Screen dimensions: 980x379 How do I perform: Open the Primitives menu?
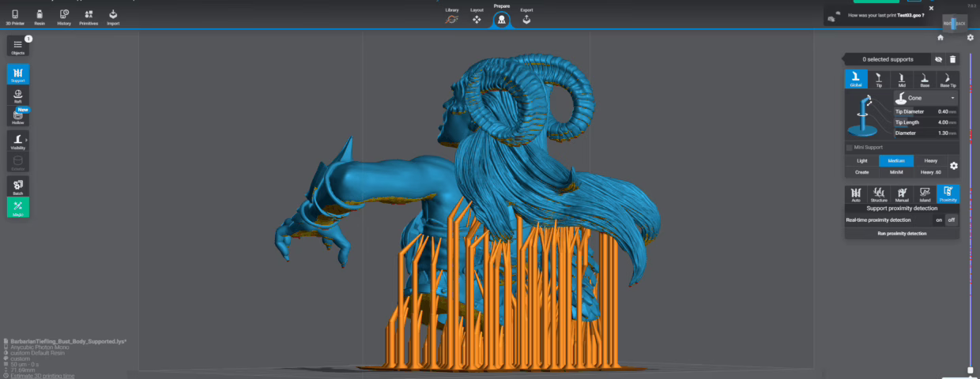click(x=89, y=17)
